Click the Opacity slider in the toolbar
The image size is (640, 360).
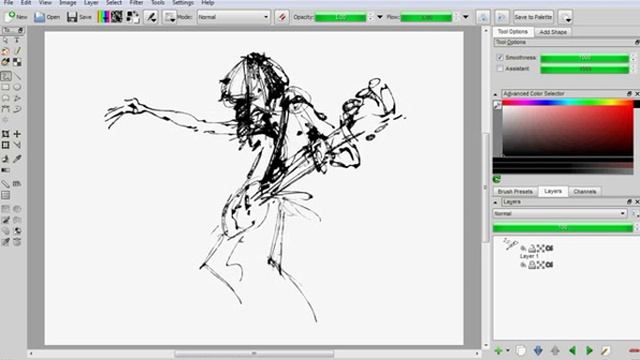[340, 17]
